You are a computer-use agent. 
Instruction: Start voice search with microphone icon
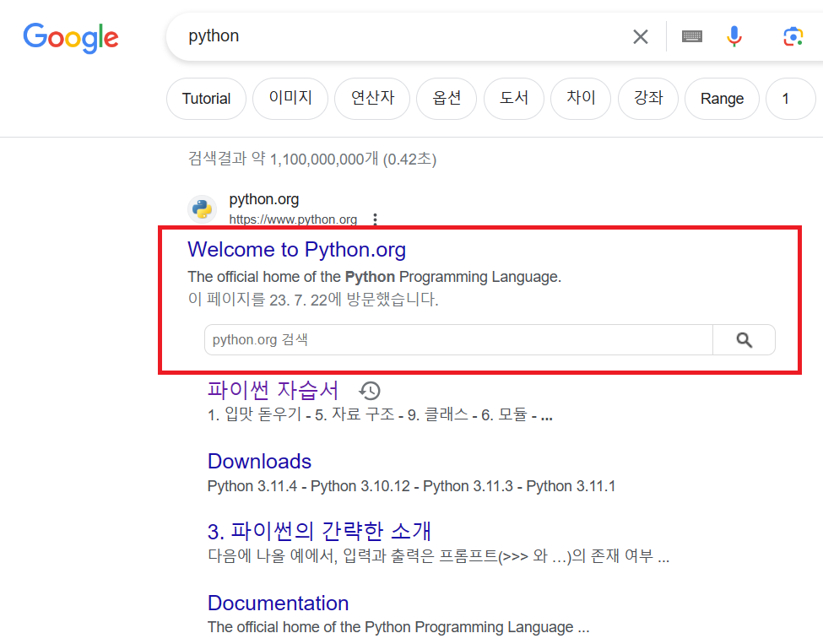pos(734,36)
